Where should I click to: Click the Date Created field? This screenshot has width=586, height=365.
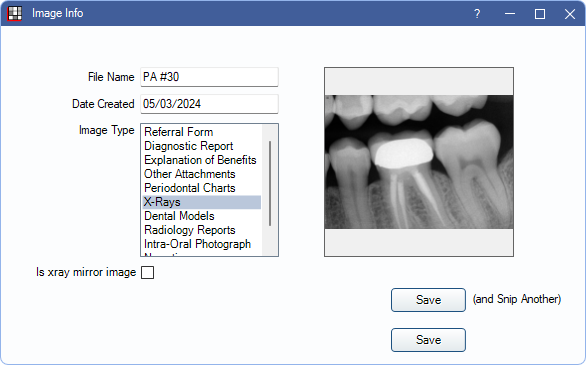(x=209, y=104)
